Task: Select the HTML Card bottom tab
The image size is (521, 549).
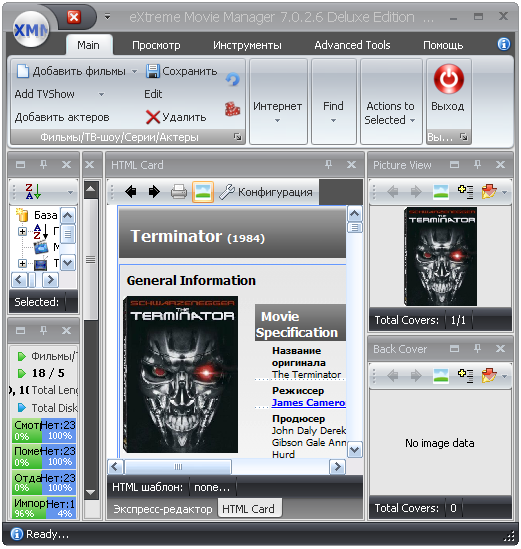Action: click(249, 508)
